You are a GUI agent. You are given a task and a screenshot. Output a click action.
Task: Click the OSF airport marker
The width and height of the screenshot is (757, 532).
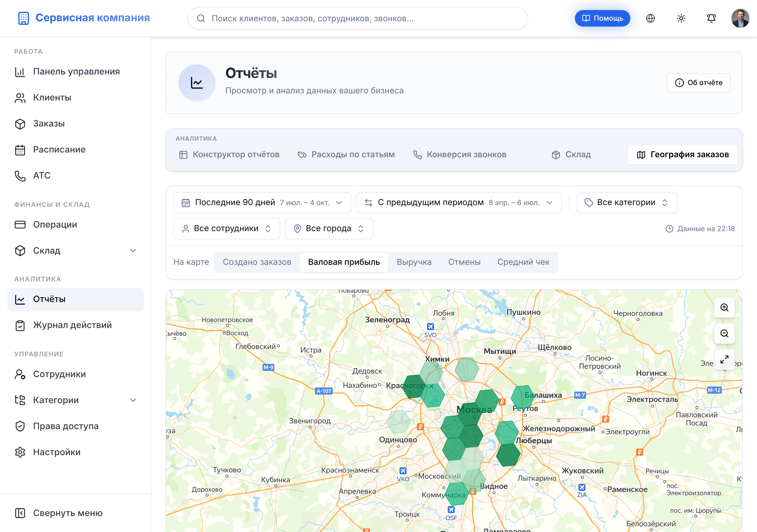pos(451,514)
